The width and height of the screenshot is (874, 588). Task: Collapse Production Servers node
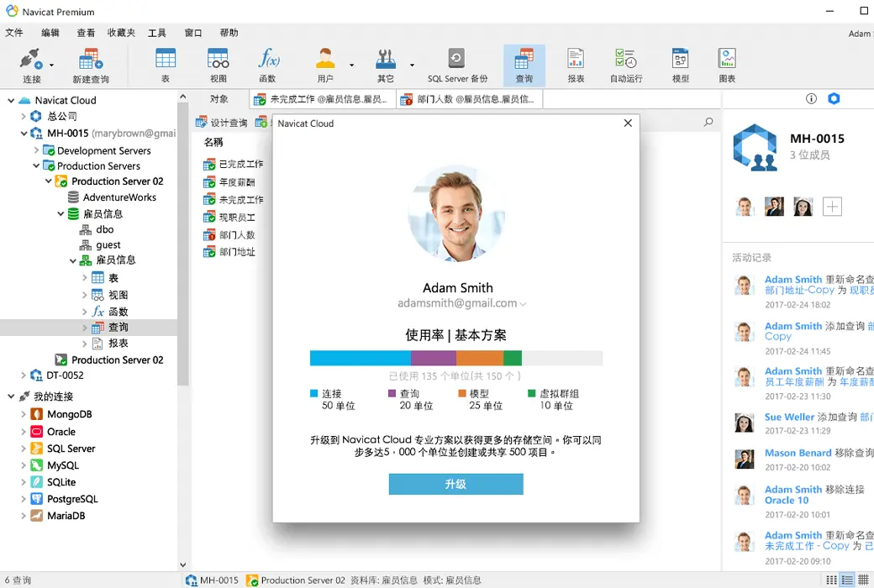tap(36, 165)
